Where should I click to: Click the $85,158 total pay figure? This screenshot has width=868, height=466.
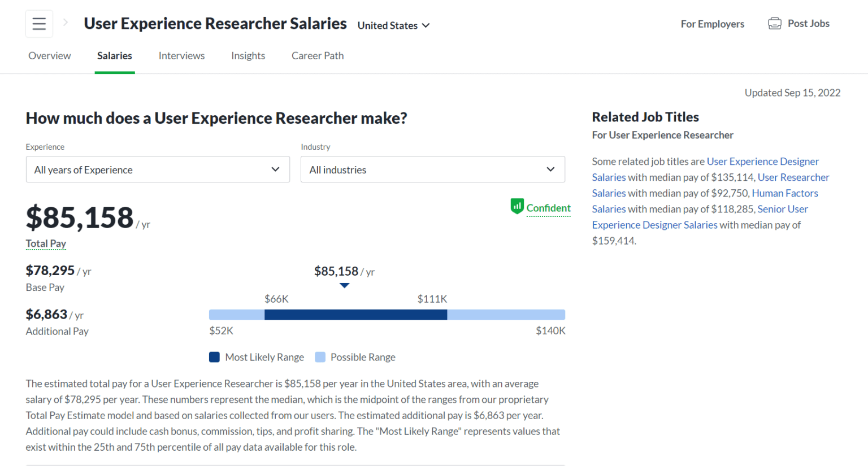(80, 217)
